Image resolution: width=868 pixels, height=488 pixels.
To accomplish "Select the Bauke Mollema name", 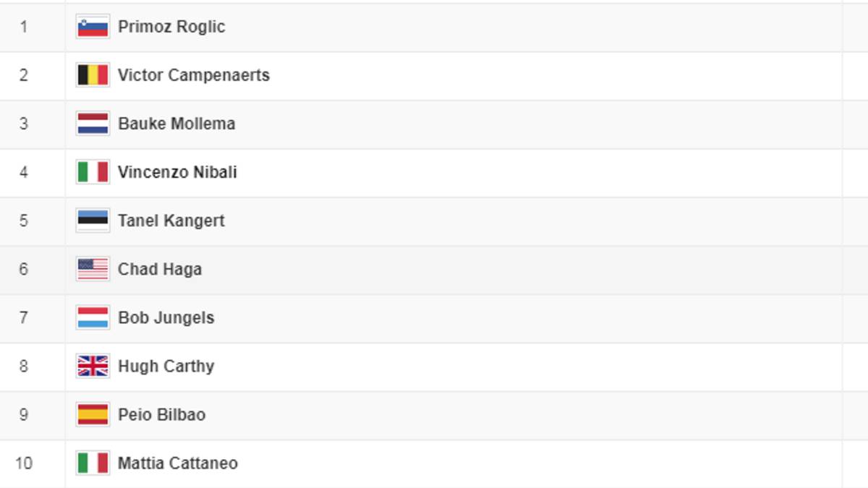I will pyautogui.click(x=176, y=124).
